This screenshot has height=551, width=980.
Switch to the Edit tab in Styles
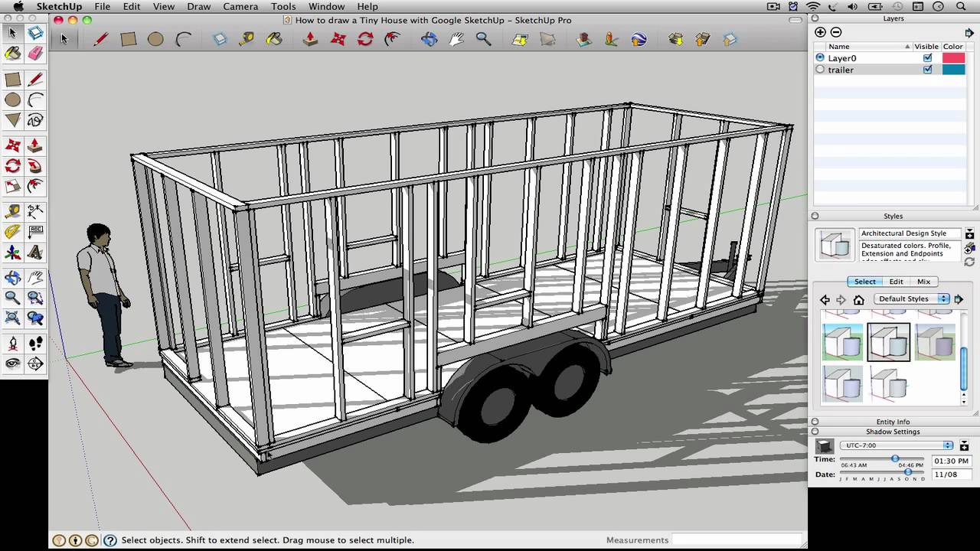(896, 281)
